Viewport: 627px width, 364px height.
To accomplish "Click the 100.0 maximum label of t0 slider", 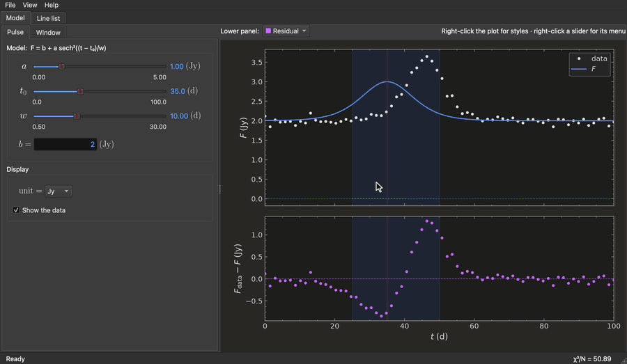I will tap(158, 102).
